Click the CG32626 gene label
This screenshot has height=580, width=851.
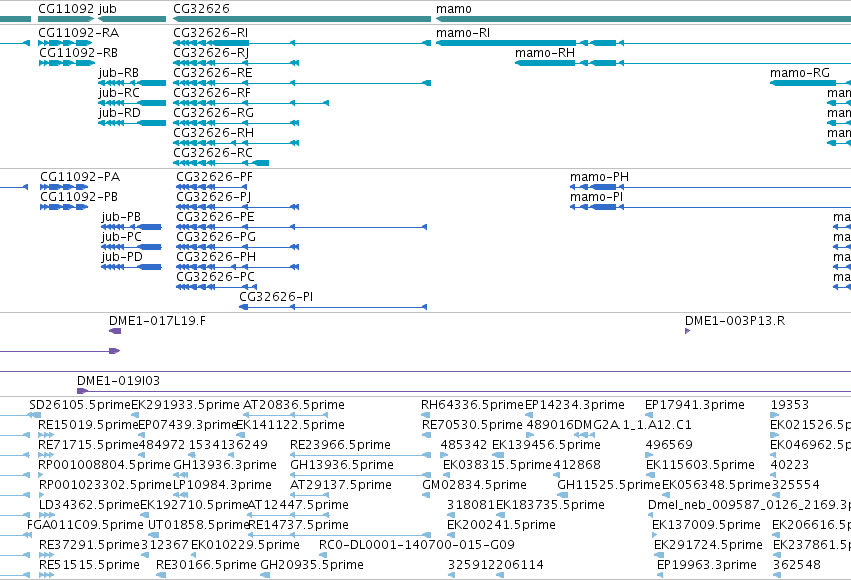201,9
